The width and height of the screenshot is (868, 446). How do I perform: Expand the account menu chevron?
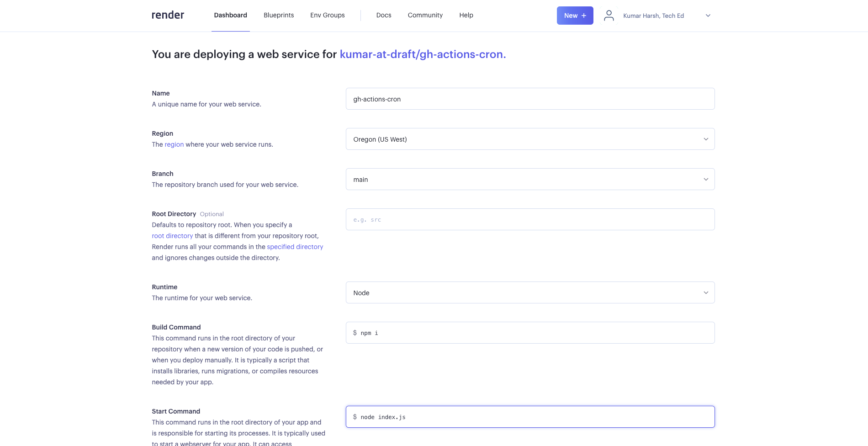[x=708, y=16]
